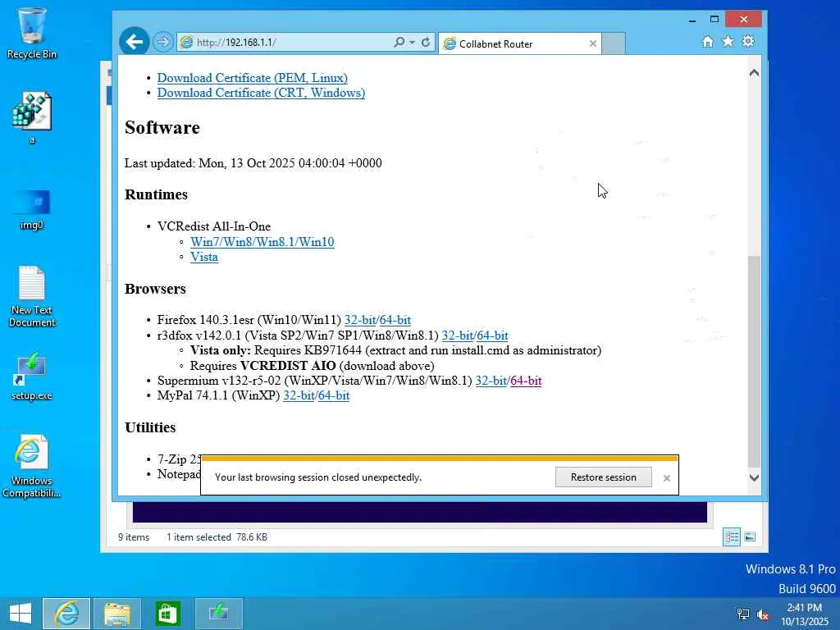
Task: Click the network tray icon
Action: click(x=743, y=614)
